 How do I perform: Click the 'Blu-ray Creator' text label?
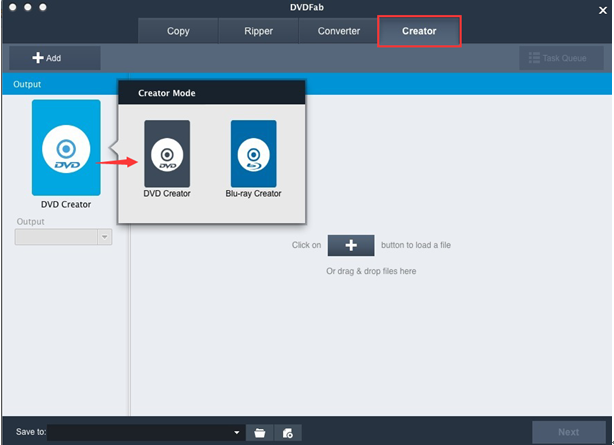[x=253, y=194]
